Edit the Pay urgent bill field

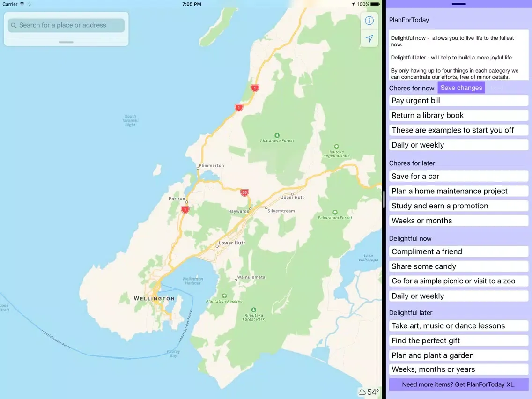point(459,100)
